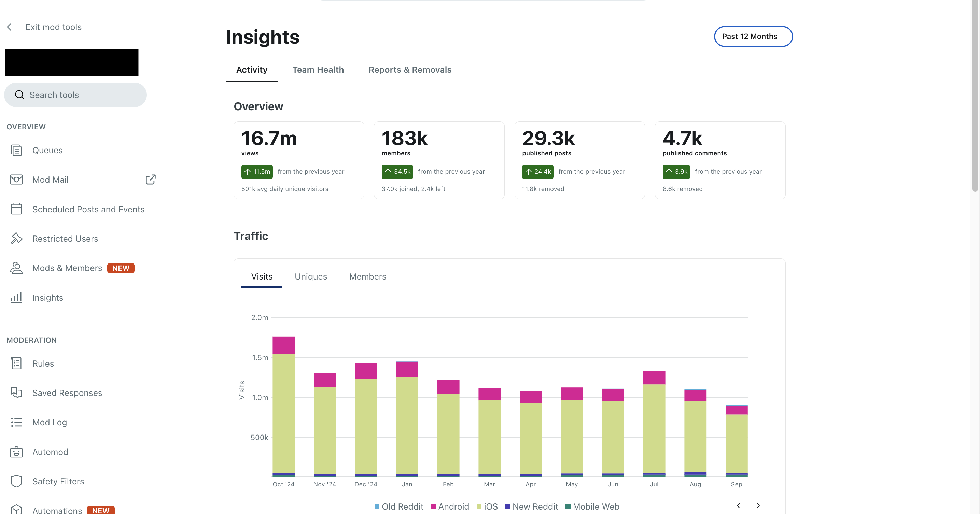This screenshot has height=514, width=980.
Task: Click the Insights bar chart icon
Action: coord(16,298)
